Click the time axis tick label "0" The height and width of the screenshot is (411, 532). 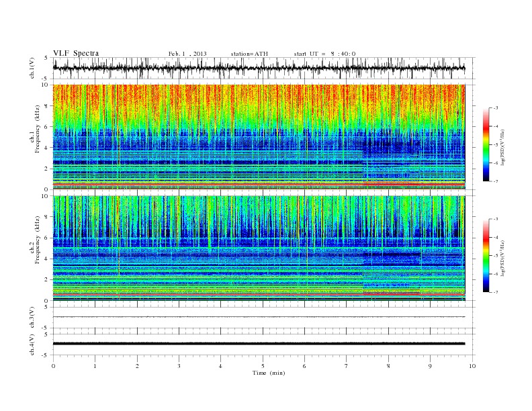(x=53, y=366)
